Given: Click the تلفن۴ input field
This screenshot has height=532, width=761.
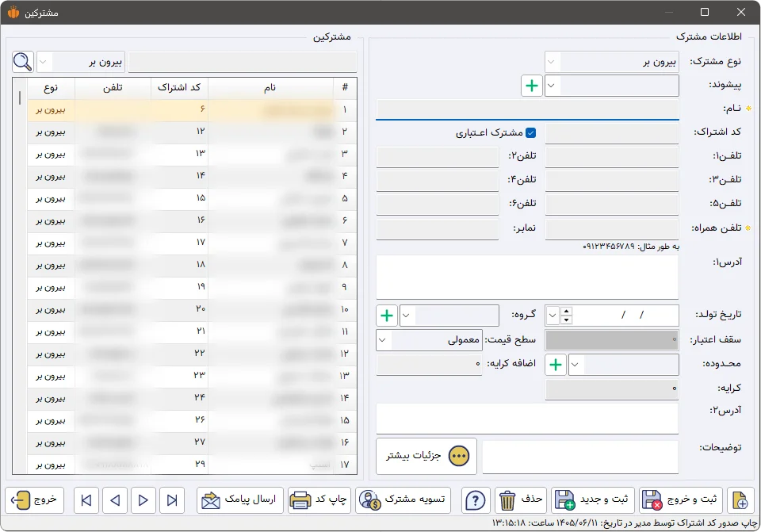Looking at the screenshot, I should point(438,180).
